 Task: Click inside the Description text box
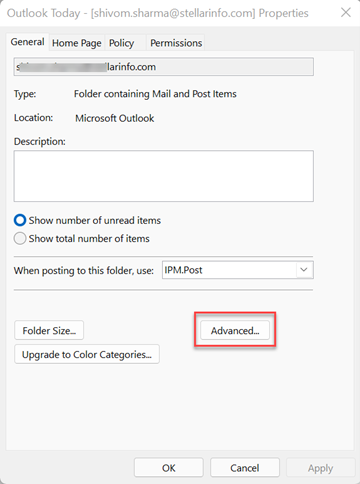coord(164,176)
